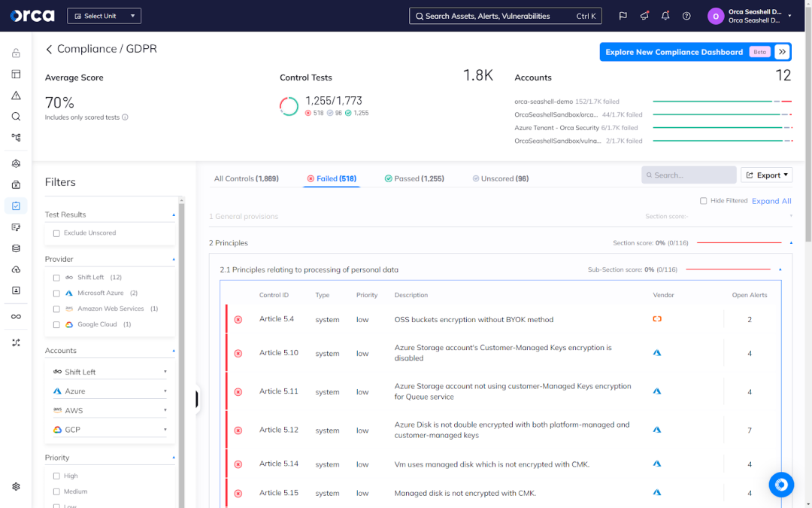Click the flag icon in the top bar

(623, 16)
